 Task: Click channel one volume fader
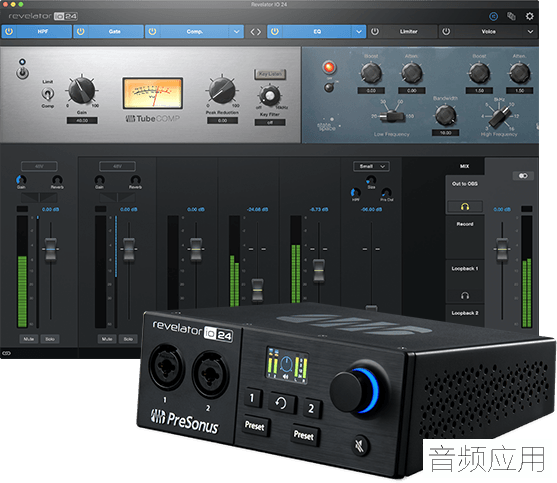[x=50, y=250]
